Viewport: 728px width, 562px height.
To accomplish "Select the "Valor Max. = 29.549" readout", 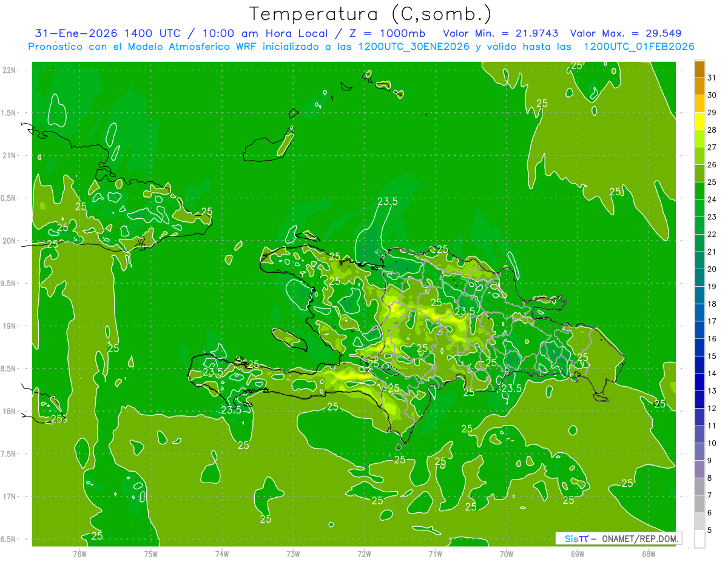I will pos(626,33).
